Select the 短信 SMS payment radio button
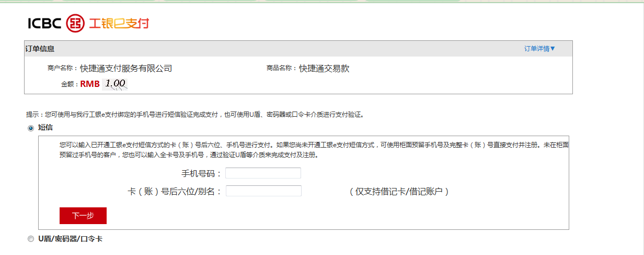The image size is (644, 255). [30, 128]
